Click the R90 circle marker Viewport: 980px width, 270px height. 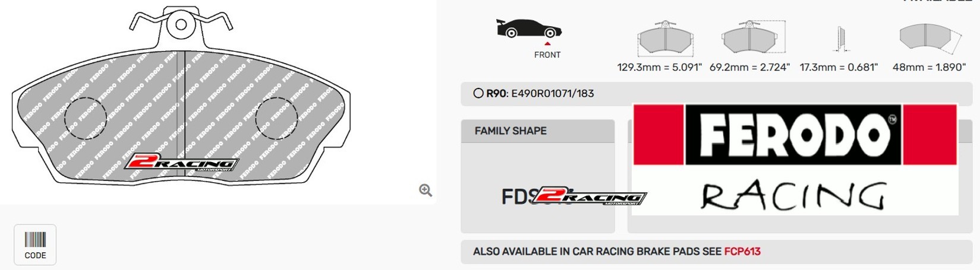(x=478, y=93)
